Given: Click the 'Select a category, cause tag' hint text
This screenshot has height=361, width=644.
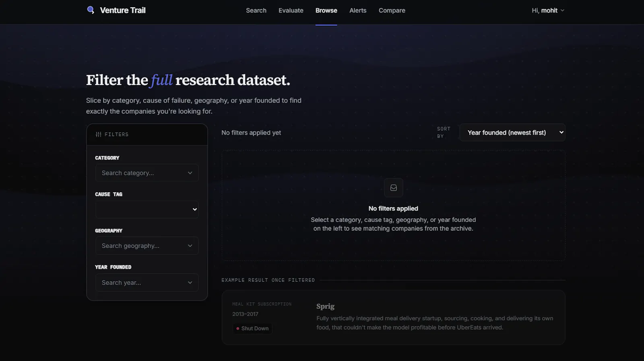Looking at the screenshot, I should click(x=393, y=224).
